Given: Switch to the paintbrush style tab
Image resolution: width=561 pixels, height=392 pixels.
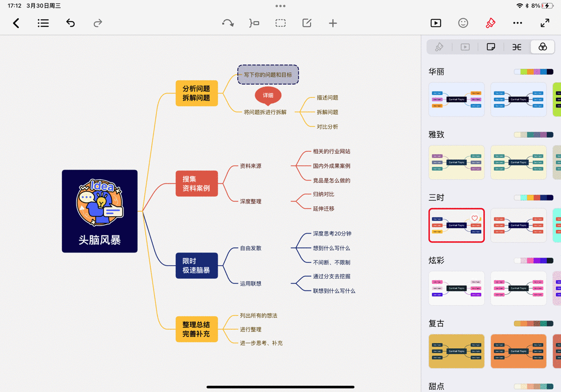Looking at the screenshot, I should pyautogui.click(x=439, y=47).
